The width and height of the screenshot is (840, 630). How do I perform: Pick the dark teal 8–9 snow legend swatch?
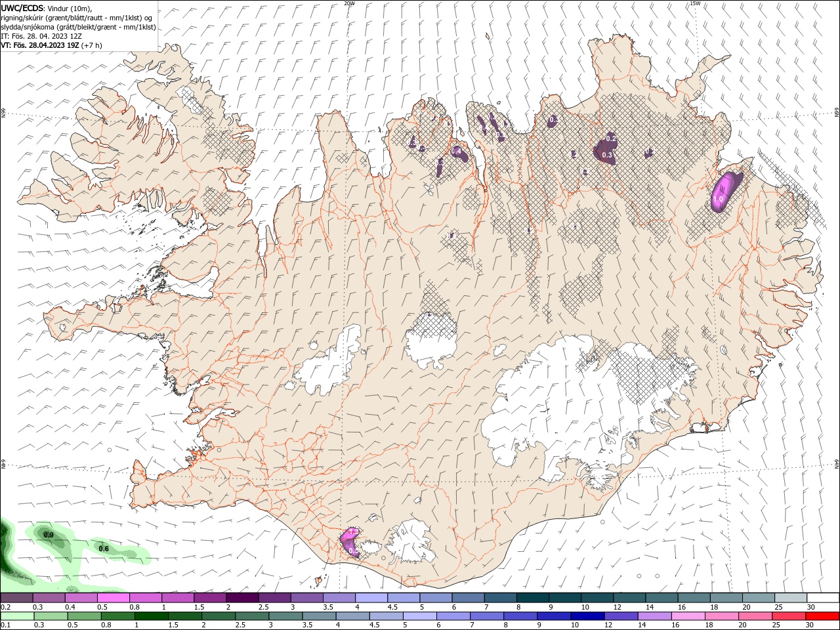[532, 598]
